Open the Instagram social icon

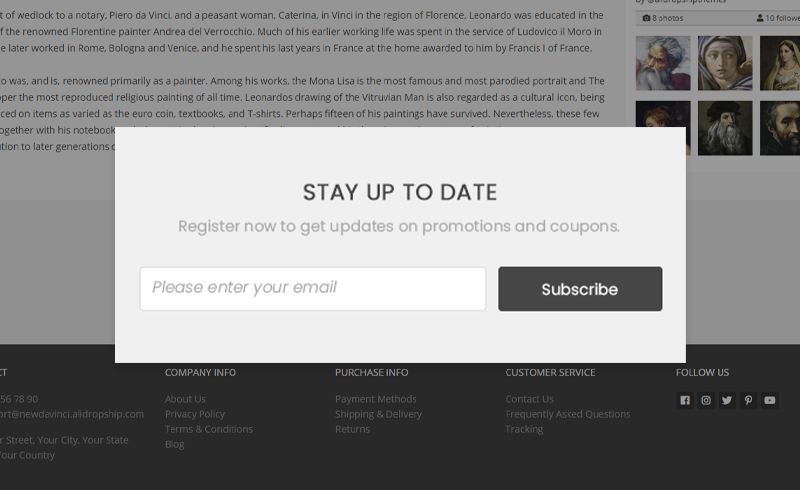pyautogui.click(x=706, y=400)
